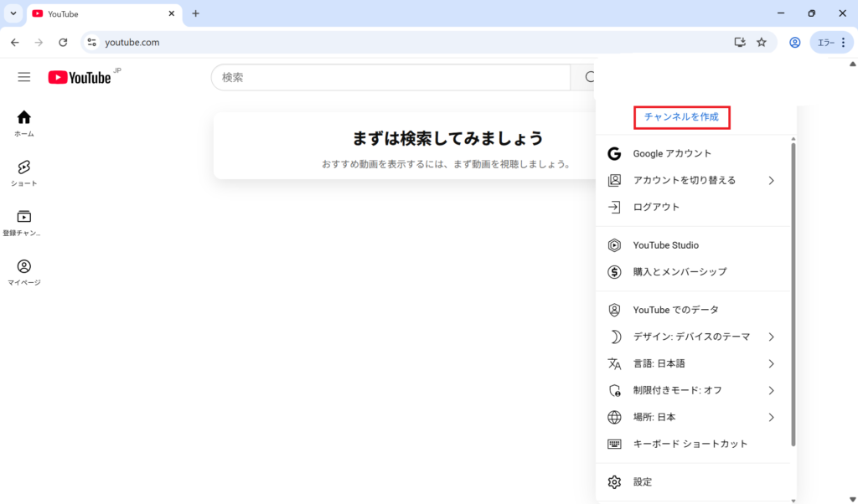Open 購入とメンバーシップ menu item
Viewport: 858px width, 504px height.
(x=693, y=272)
